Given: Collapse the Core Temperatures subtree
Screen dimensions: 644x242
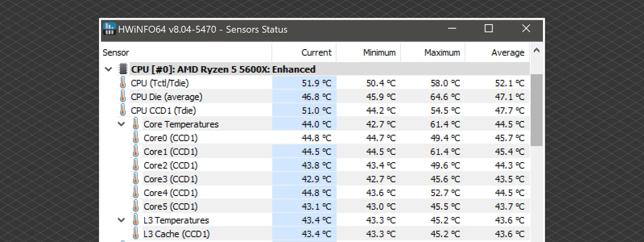Looking at the screenshot, I should (121, 124).
